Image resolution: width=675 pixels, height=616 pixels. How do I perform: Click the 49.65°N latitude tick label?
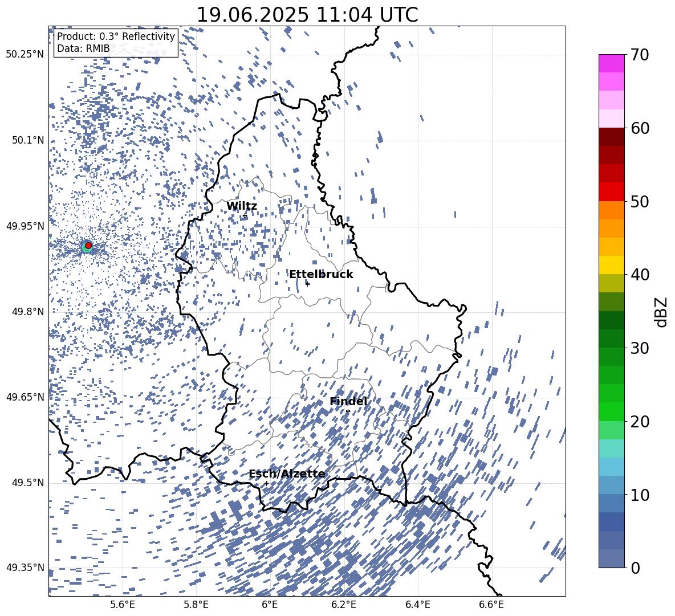coord(25,397)
